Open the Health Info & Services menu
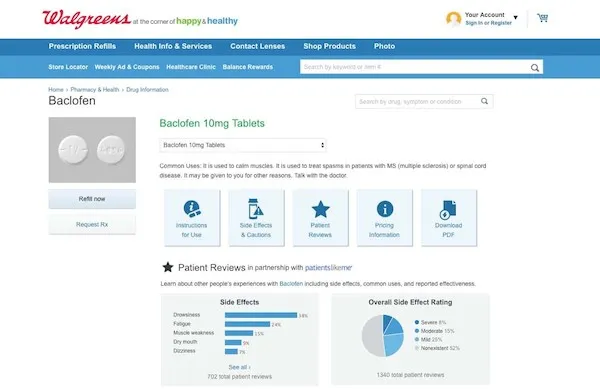The width and height of the screenshot is (600, 389). pyautogui.click(x=173, y=46)
